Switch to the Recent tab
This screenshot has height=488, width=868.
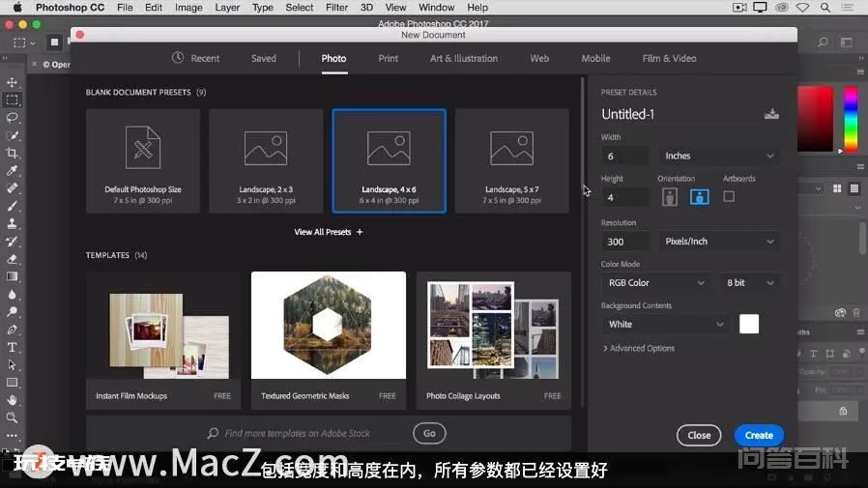pos(196,58)
